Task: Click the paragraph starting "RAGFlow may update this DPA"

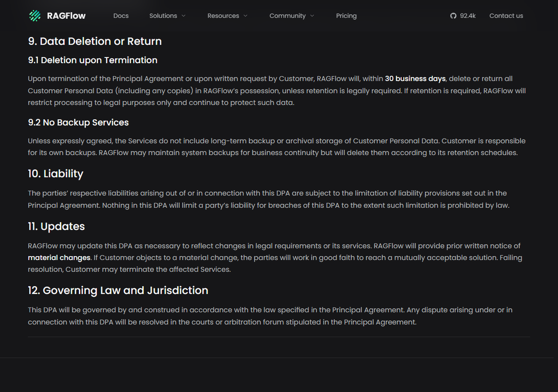Action: pos(275,257)
